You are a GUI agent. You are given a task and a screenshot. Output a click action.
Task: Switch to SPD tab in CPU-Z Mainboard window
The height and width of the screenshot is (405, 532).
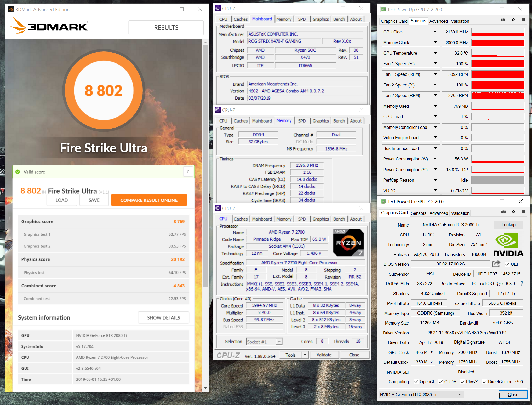pyautogui.click(x=302, y=19)
